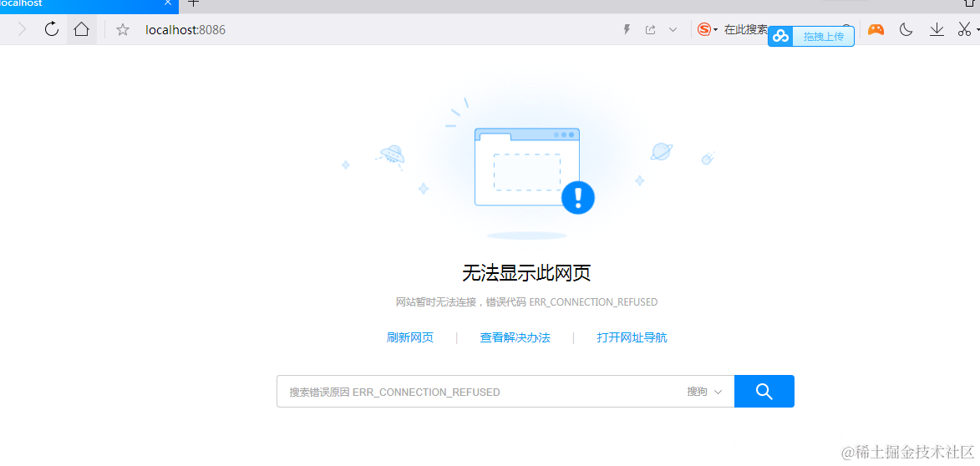Click the 刷新网页 link
Screen dimensions: 980x466
[x=410, y=338]
